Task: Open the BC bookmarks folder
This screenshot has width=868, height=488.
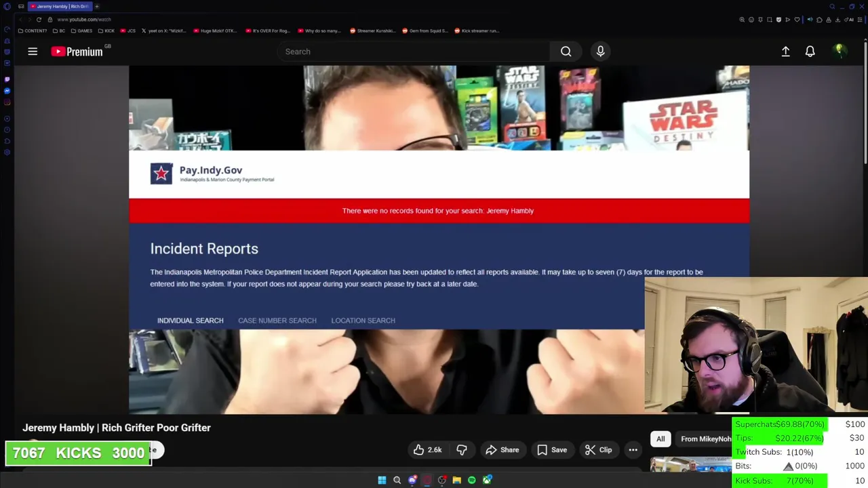Action: coord(59,30)
